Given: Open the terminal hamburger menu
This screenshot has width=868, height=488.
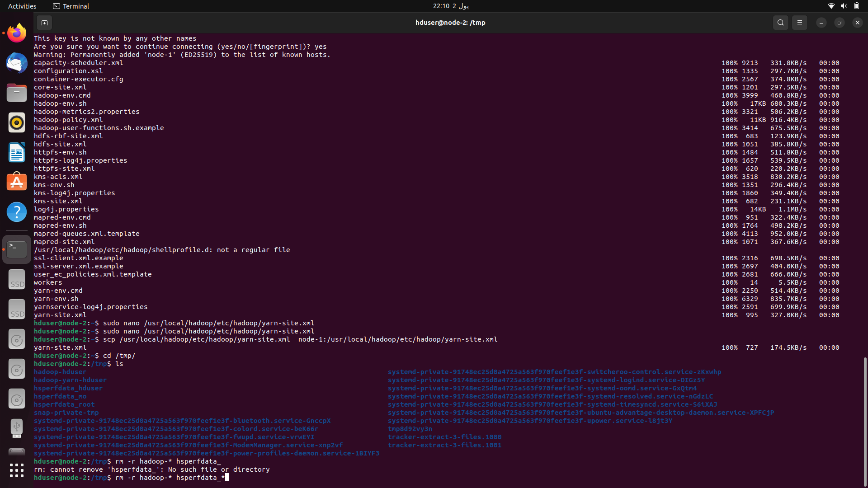Looking at the screenshot, I should point(799,23).
